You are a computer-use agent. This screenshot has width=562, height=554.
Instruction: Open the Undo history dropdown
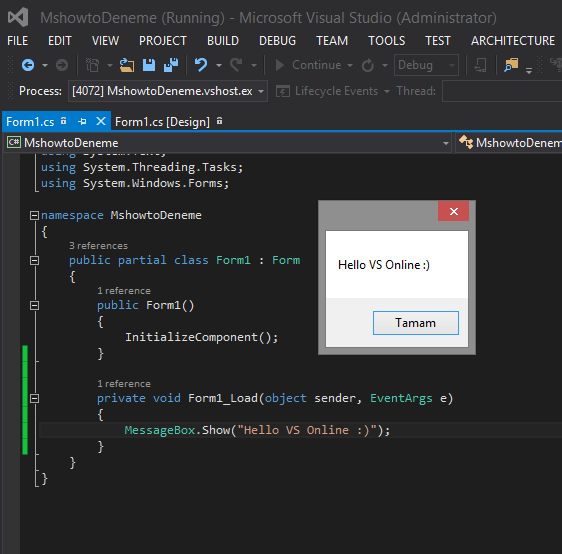point(219,66)
